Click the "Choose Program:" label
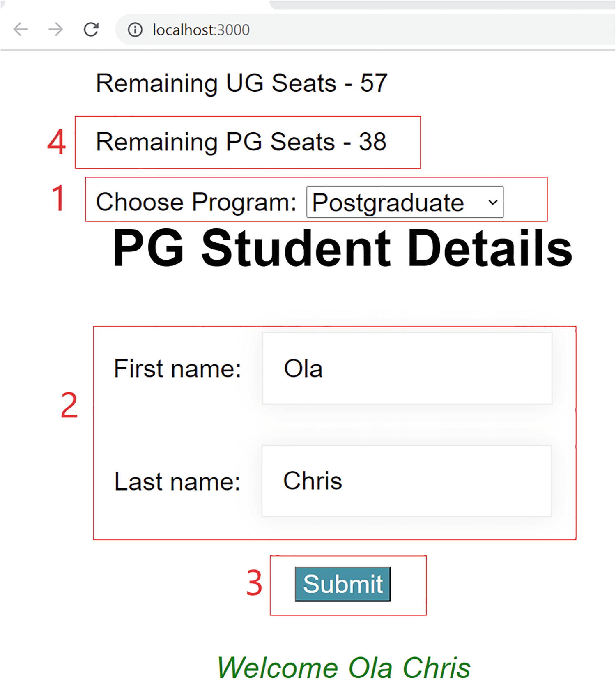Image resolution: width=616 pixels, height=684 pixels. [196, 202]
